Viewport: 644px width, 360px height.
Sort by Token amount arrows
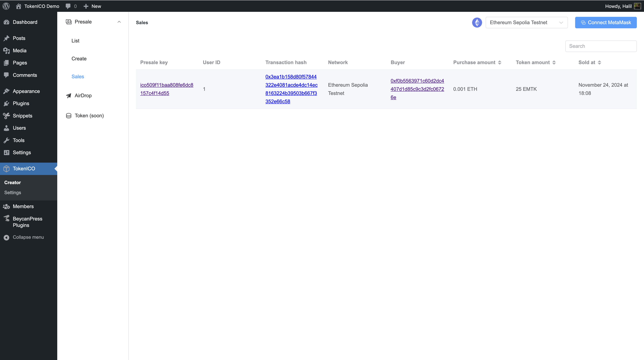coord(554,63)
